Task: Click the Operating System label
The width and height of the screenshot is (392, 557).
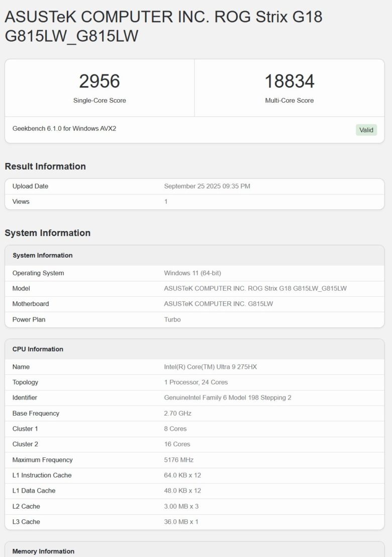Action: click(38, 273)
